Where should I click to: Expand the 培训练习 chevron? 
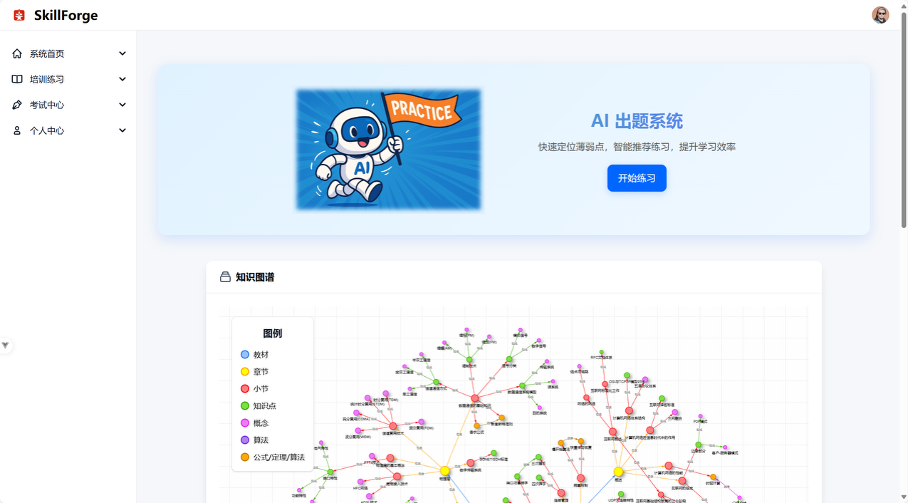(x=122, y=79)
